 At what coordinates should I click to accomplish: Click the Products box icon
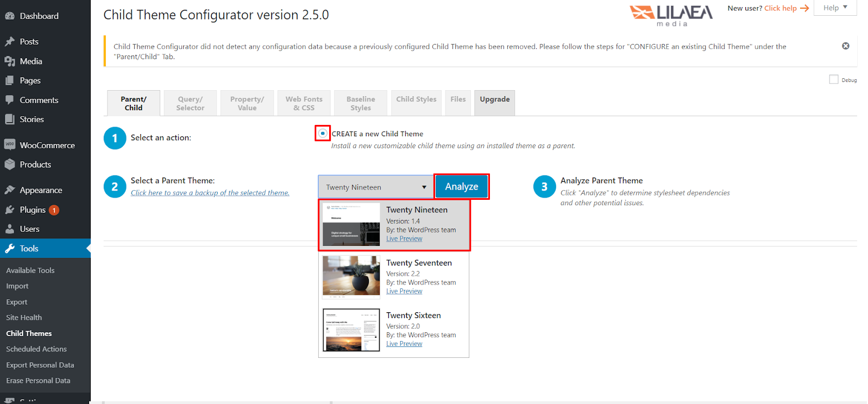(10, 165)
